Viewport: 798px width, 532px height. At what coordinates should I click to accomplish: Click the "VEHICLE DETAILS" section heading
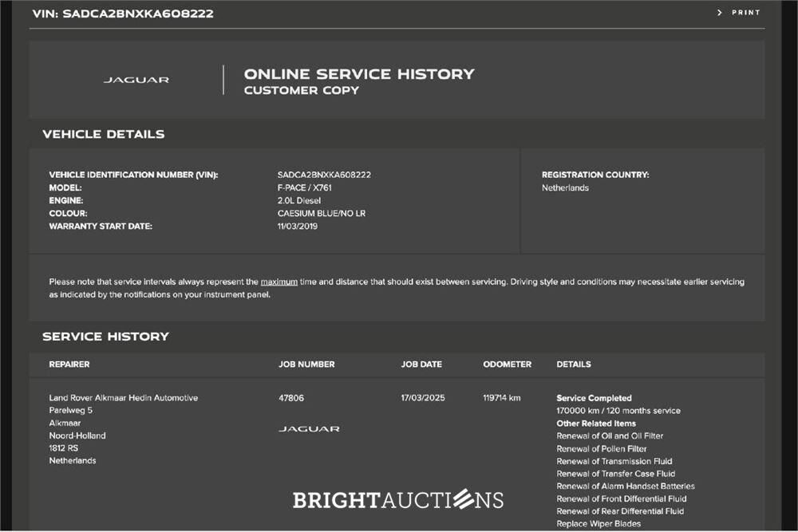(x=104, y=134)
